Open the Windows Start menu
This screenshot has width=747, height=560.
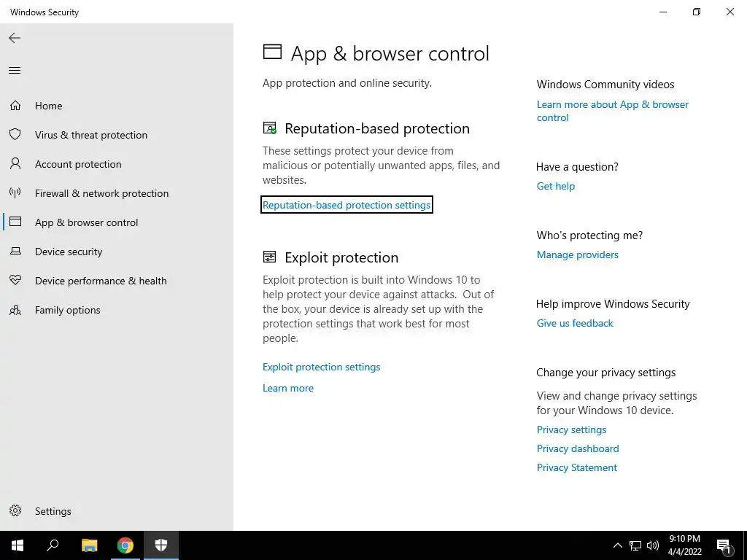tap(18, 545)
